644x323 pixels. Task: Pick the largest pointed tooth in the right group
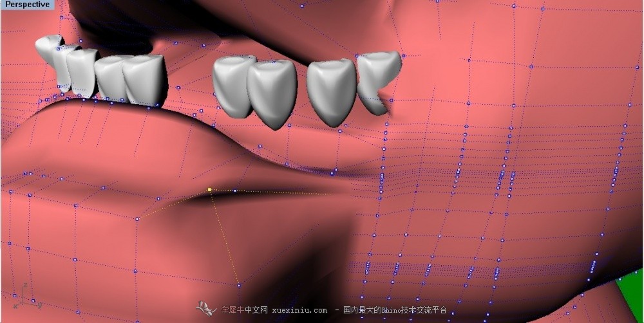pos(272,93)
